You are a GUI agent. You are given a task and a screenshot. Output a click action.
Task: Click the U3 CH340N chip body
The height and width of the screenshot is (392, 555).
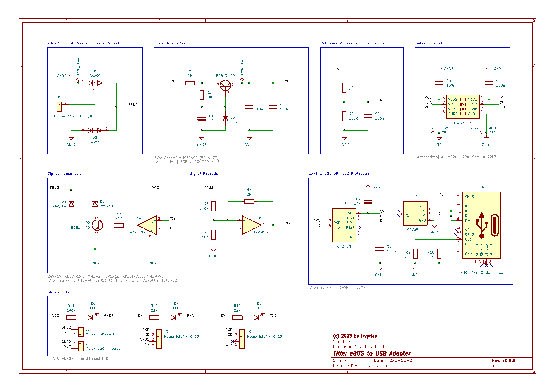tap(344, 225)
